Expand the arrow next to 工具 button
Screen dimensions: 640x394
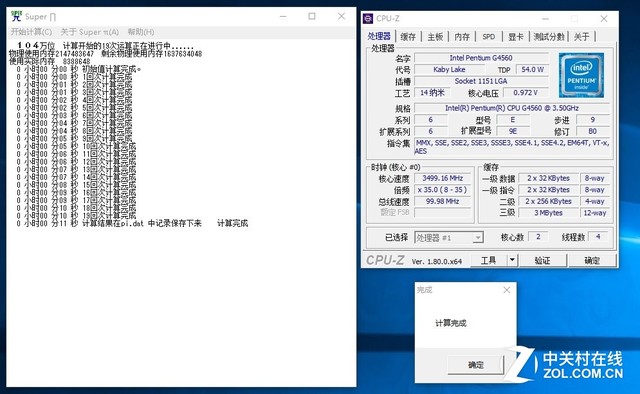point(512,260)
